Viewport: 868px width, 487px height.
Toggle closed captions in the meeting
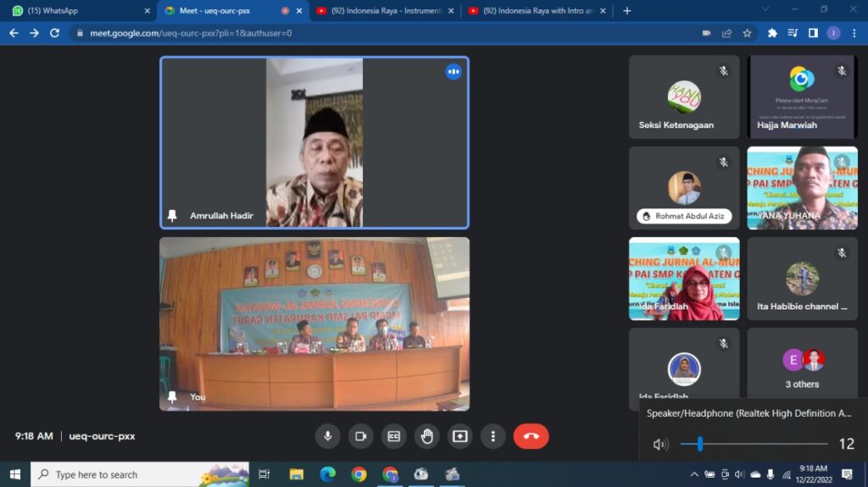point(393,436)
